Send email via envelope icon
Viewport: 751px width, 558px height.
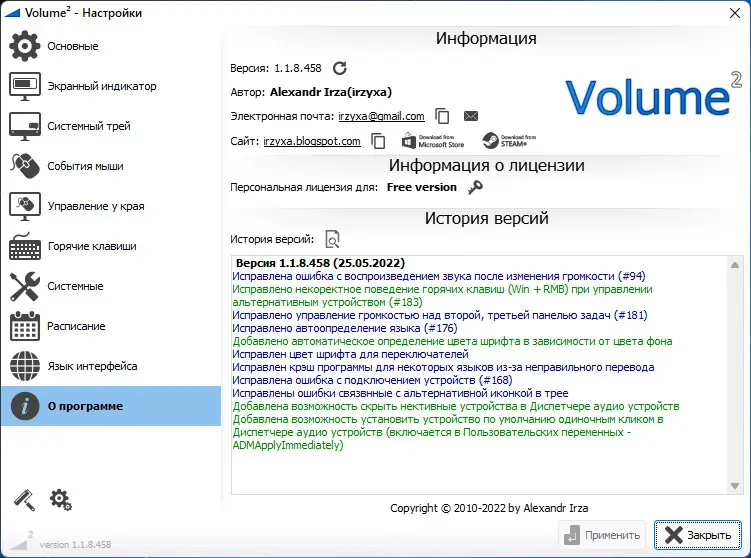(471, 116)
